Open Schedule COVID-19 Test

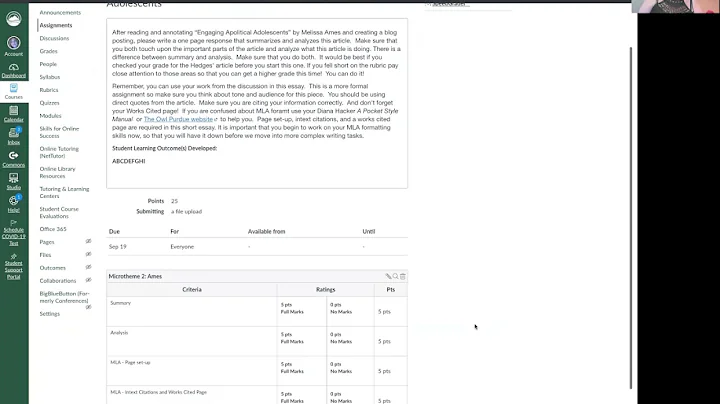14,233
